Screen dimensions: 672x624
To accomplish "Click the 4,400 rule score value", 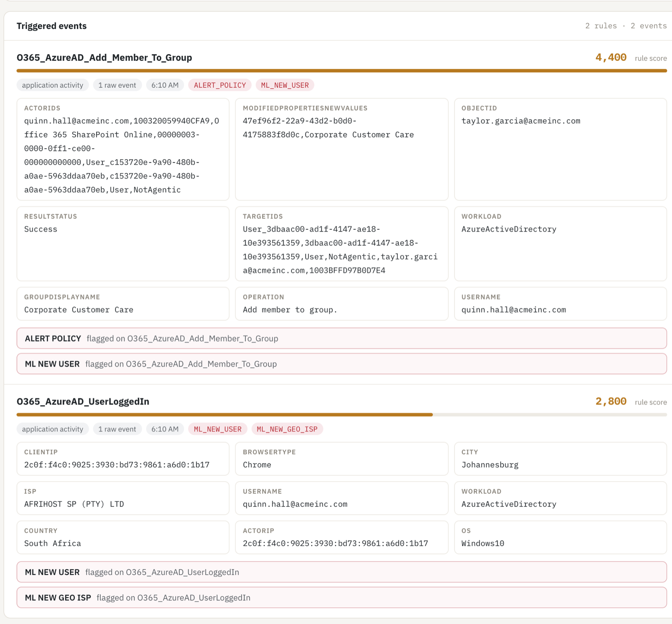I will click(611, 58).
